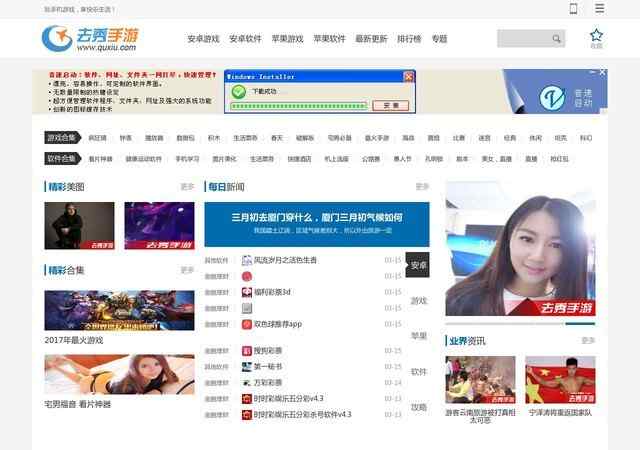Click the 万彩彩票 app icon
The height and width of the screenshot is (450, 640).
[x=247, y=383]
